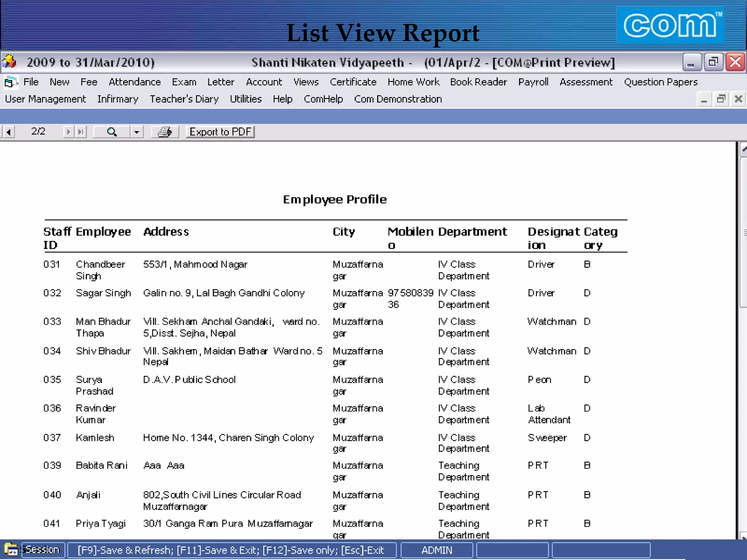The image size is (747, 560).
Task: Click the mobile number 9758083936
Action: tap(411, 299)
